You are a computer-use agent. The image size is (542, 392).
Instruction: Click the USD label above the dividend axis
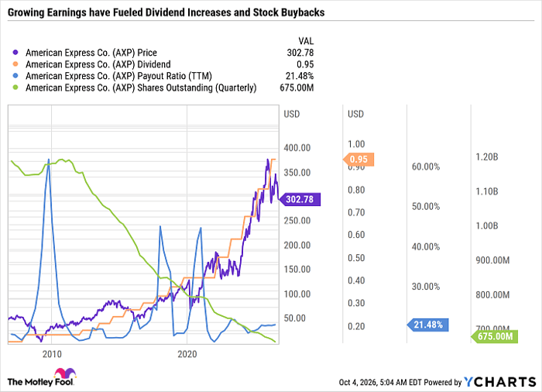355,114
